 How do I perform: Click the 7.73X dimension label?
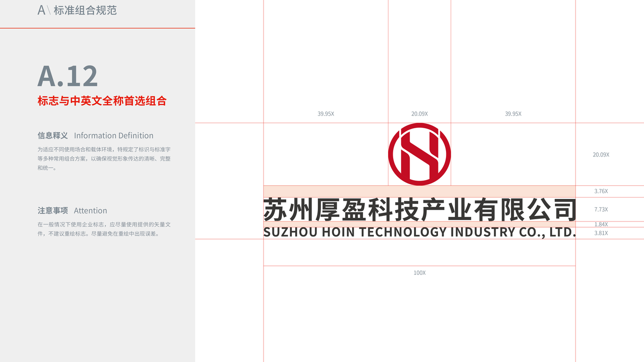coord(601,209)
